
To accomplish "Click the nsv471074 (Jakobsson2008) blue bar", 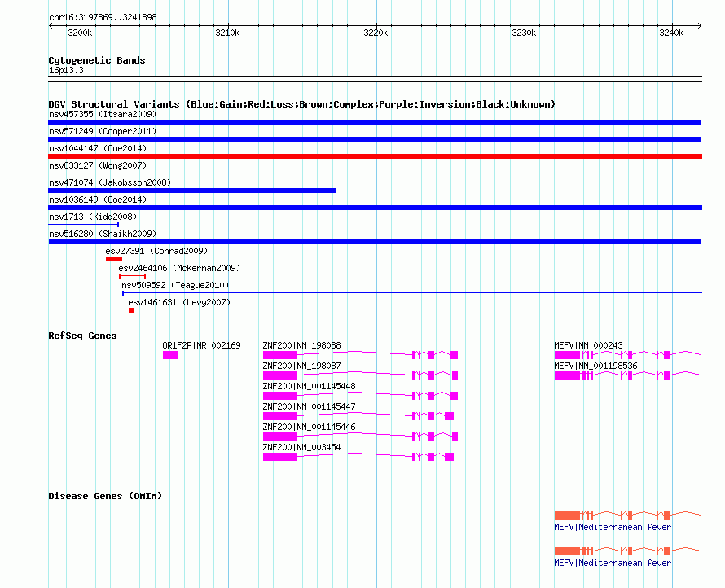I will click(x=192, y=191).
